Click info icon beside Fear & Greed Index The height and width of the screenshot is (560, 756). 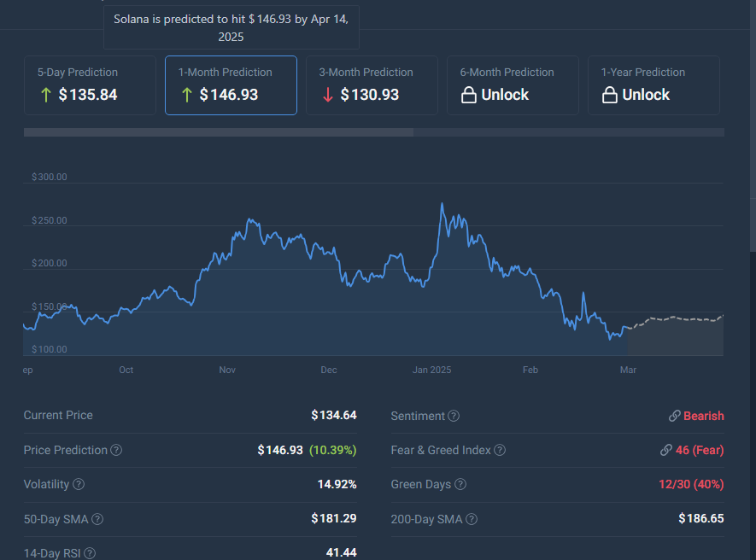(500, 450)
